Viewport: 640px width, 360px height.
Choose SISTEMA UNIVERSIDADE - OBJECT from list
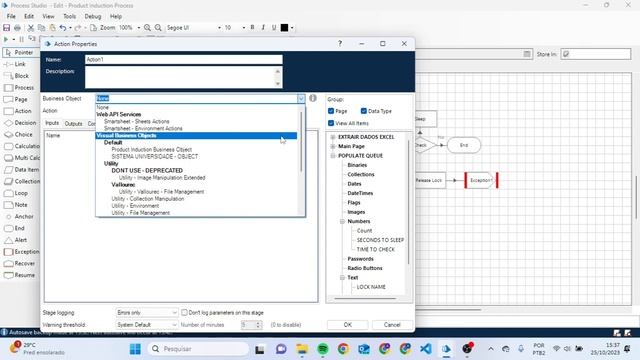tap(155, 156)
